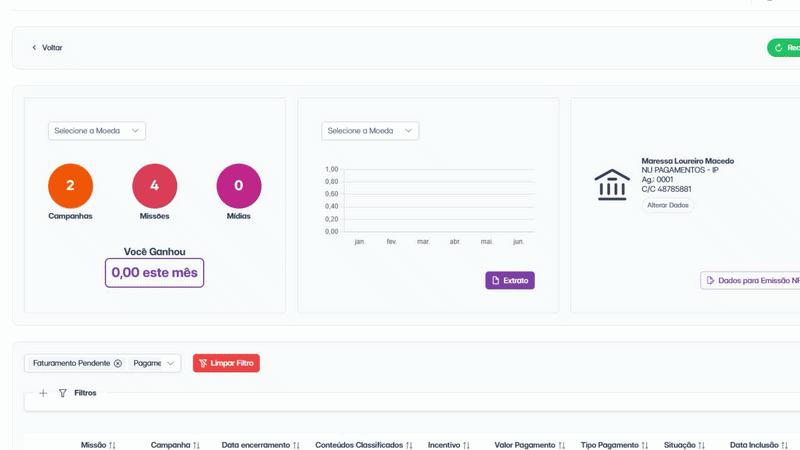Expand the filter status multiselect chevron

tap(170, 363)
